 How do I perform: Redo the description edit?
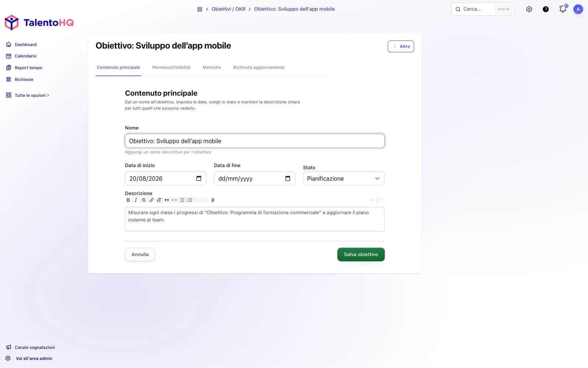(381, 200)
